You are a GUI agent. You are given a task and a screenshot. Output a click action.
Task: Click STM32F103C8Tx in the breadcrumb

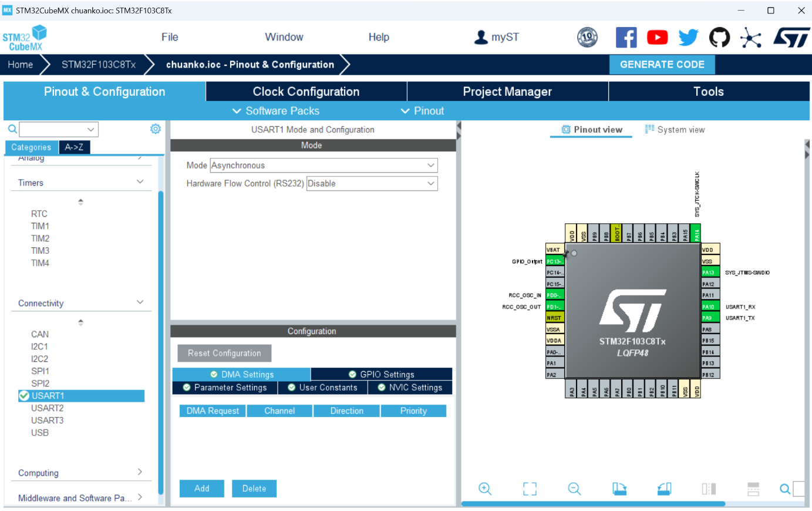tap(99, 65)
